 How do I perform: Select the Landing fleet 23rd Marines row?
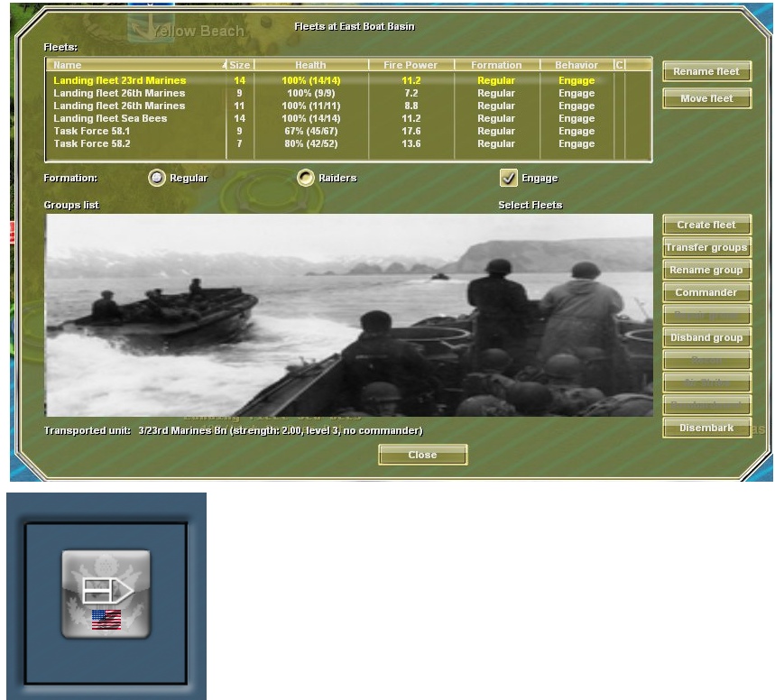coord(348,80)
